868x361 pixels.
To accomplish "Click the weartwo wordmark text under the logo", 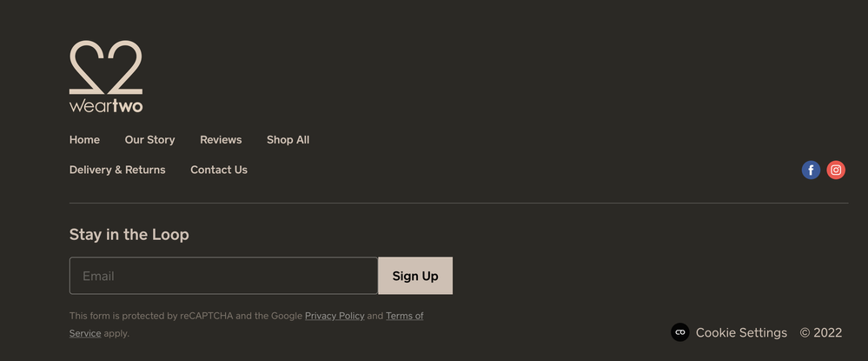I will pyautogui.click(x=106, y=106).
